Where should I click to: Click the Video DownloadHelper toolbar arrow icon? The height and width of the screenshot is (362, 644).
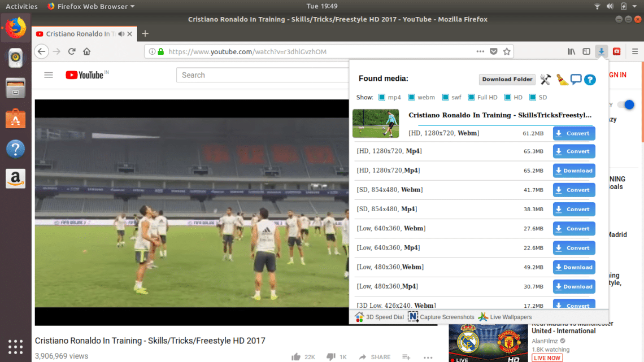[x=601, y=51]
